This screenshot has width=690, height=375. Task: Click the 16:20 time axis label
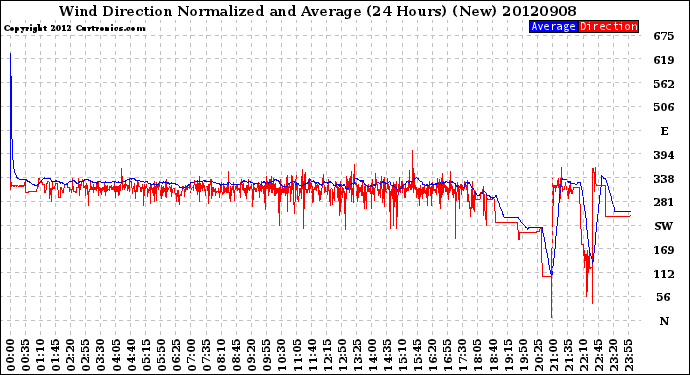click(x=433, y=355)
